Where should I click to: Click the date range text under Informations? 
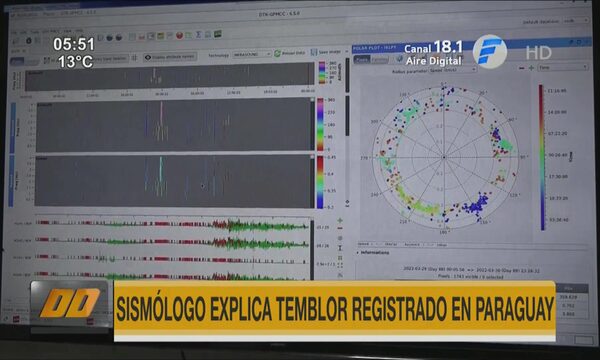coord(471,270)
